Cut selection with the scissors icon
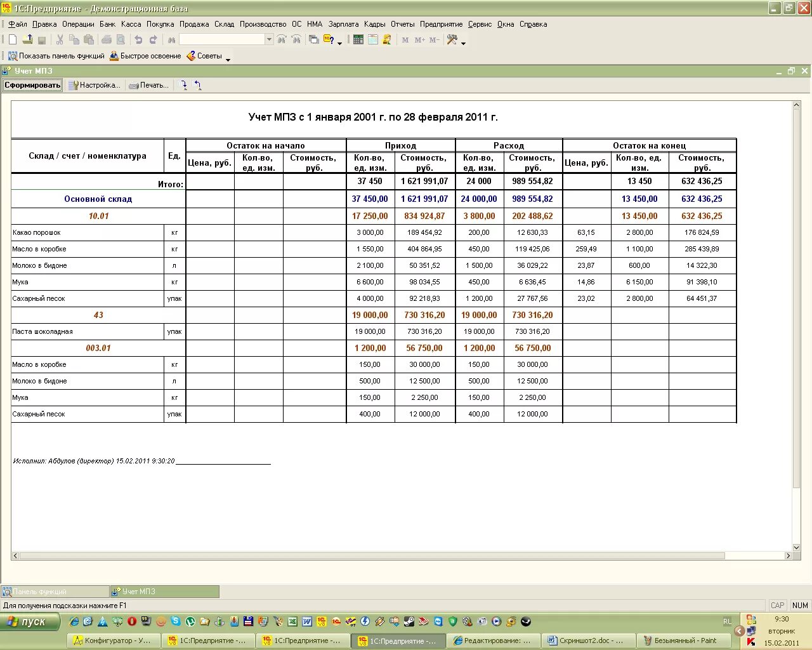 (x=60, y=39)
